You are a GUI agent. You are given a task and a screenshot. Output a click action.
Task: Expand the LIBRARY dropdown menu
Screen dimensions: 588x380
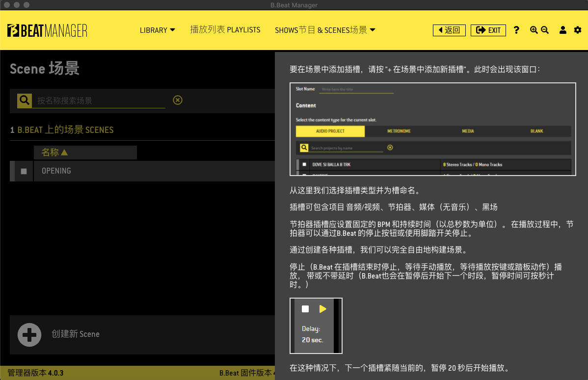(x=158, y=30)
